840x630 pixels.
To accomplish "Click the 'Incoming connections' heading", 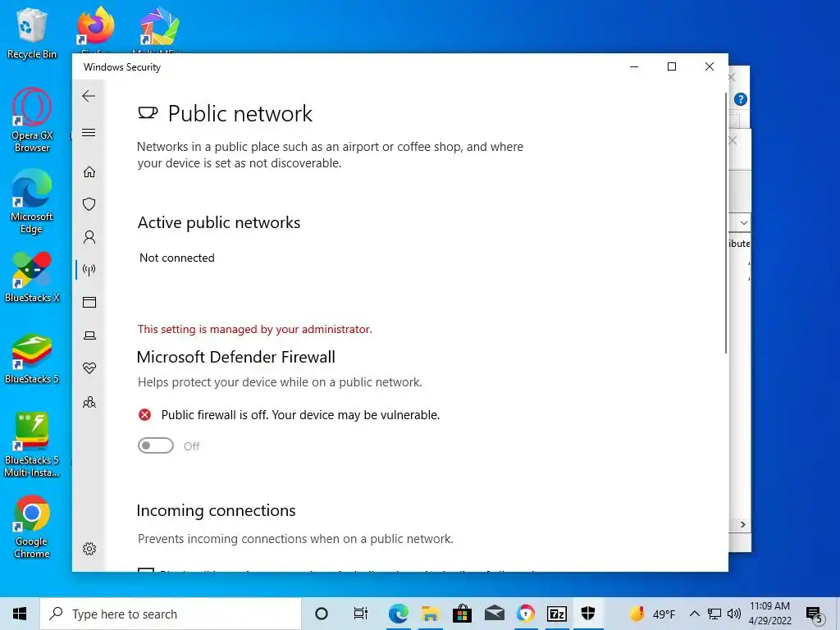I will coord(216,510).
